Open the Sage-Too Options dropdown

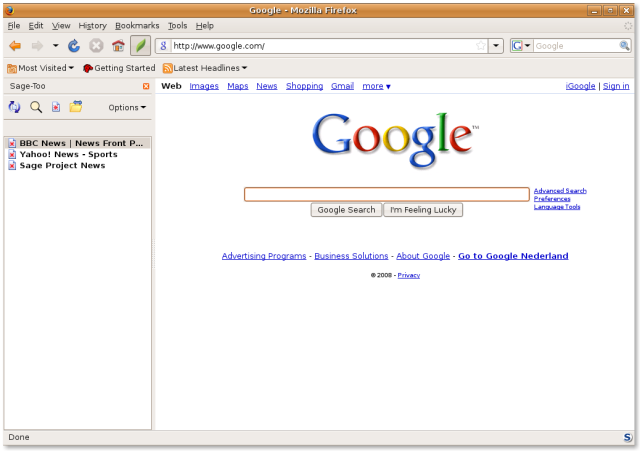127,107
